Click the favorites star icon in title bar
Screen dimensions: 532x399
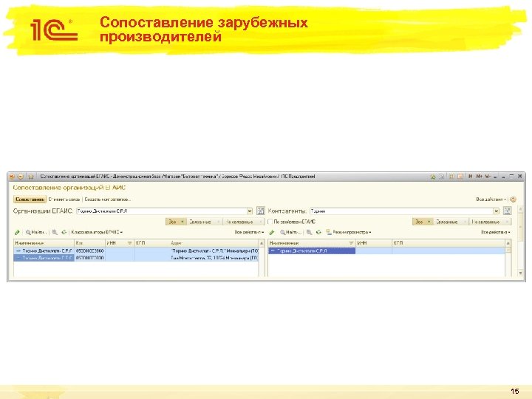pyautogui.click(x=31, y=177)
